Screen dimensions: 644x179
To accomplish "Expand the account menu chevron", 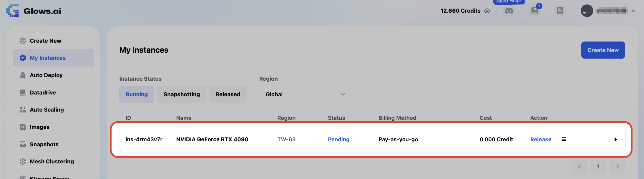I will pos(633,11).
